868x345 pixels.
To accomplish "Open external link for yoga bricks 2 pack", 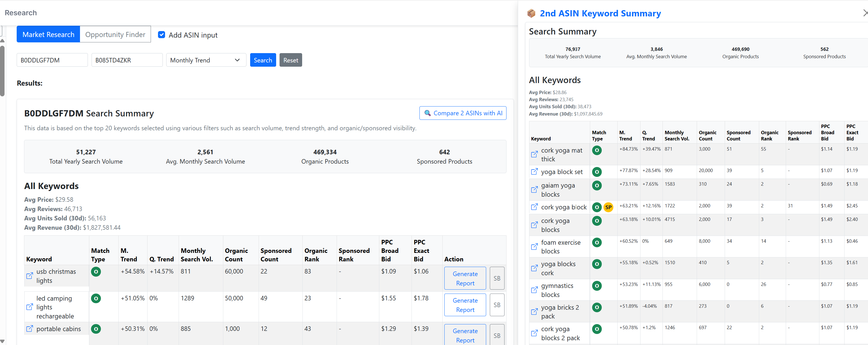I will pyautogui.click(x=534, y=312).
